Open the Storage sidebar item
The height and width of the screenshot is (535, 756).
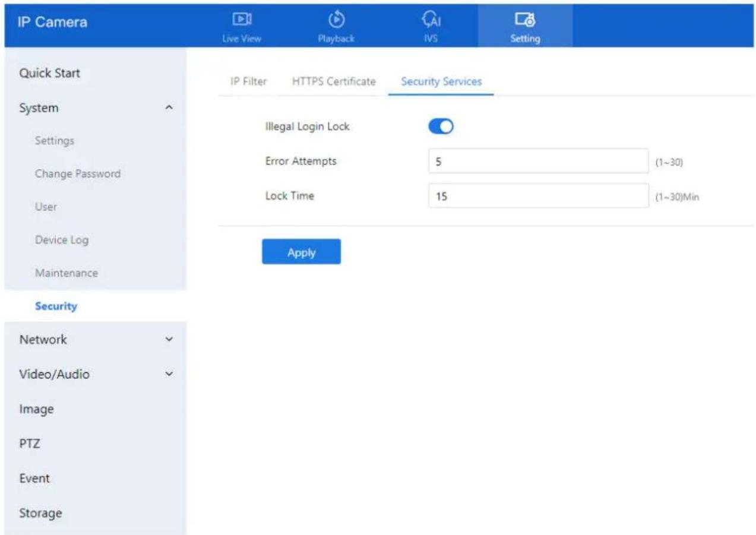40,513
